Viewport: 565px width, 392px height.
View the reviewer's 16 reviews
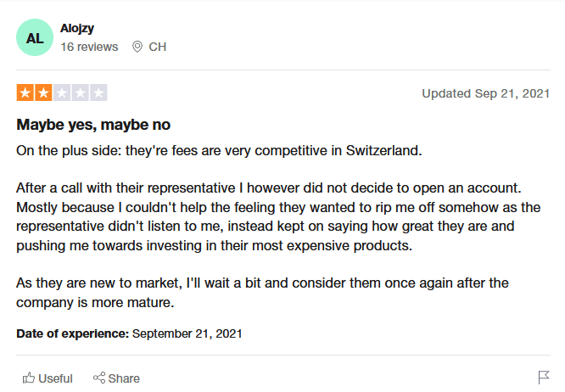click(x=89, y=47)
